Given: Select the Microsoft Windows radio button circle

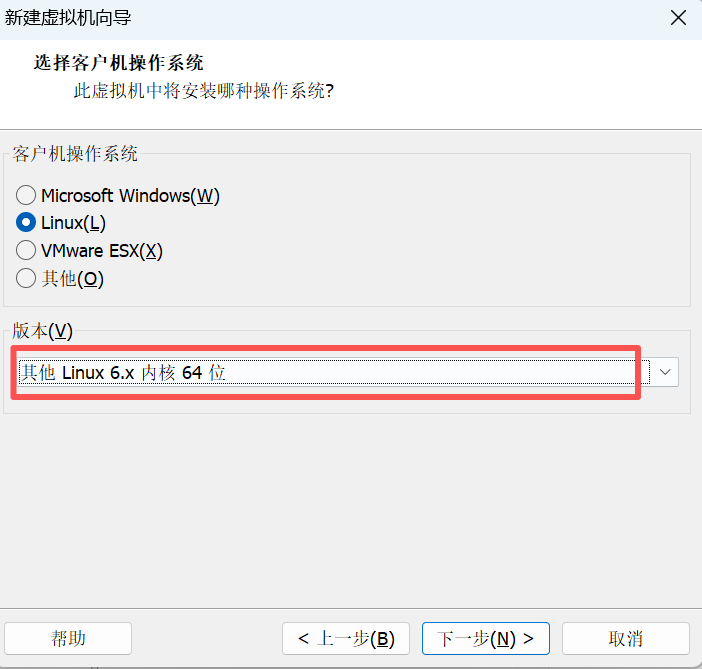Looking at the screenshot, I should pyautogui.click(x=26, y=195).
